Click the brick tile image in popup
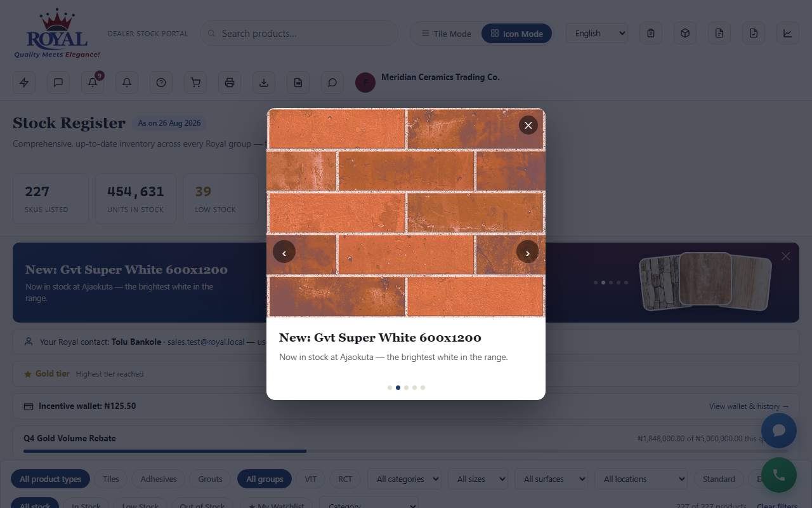 406,213
